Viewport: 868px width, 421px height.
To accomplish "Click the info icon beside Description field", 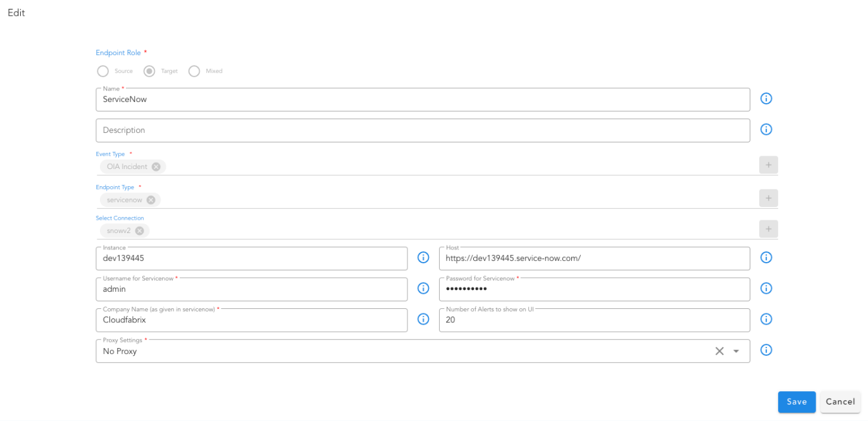I will coord(766,130).
